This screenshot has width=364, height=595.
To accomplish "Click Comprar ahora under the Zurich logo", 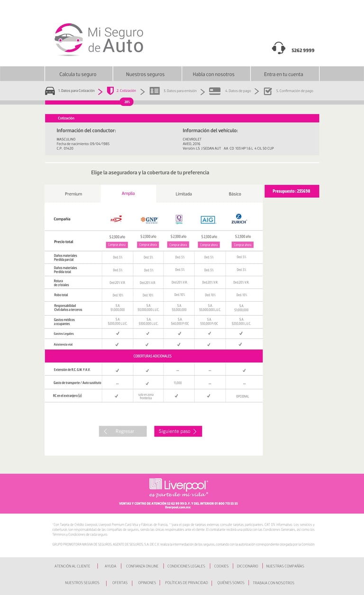I will 242,245.
